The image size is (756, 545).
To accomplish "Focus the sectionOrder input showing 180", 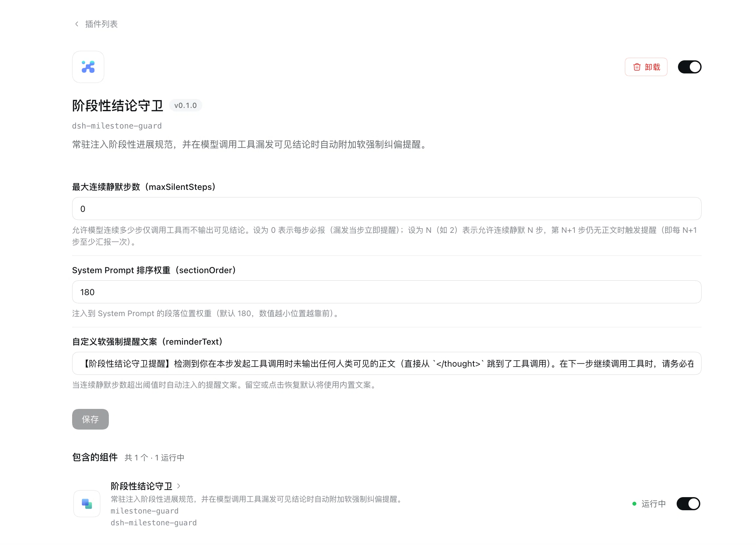I will (387, 292).
